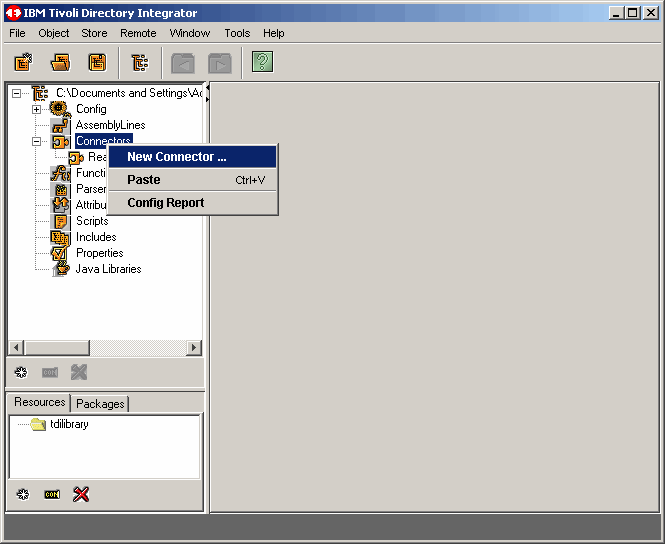This screenshot has height=544, width=665.
Task: Click the New configuration toolbar icon
Action: pos(23,63)
